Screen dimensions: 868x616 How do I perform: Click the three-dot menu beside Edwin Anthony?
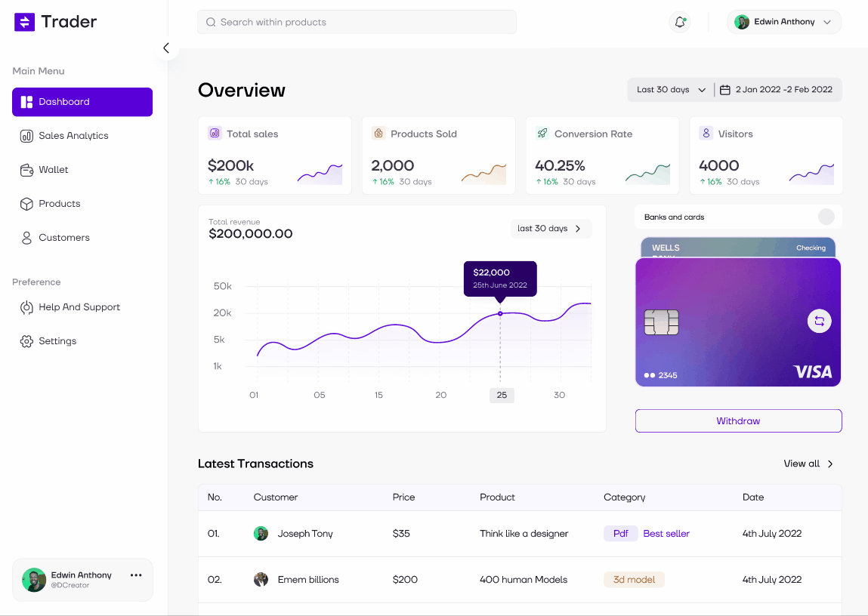click(136, 575)
